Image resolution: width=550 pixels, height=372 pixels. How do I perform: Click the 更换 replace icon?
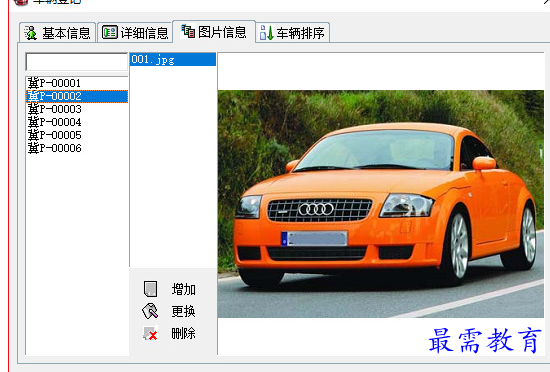click(150, 311)
